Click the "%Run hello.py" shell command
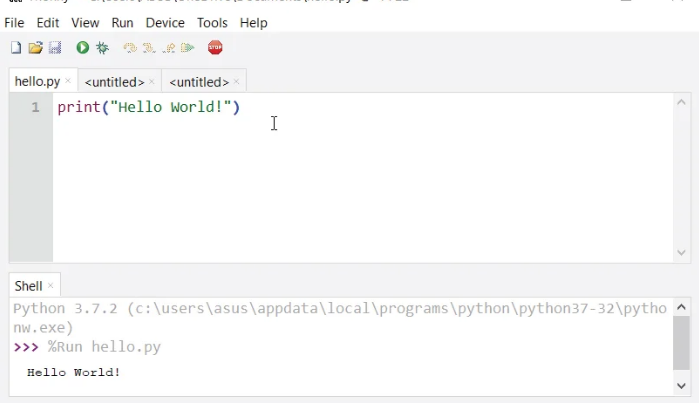699x403 pixels. (x=104, y=347)
